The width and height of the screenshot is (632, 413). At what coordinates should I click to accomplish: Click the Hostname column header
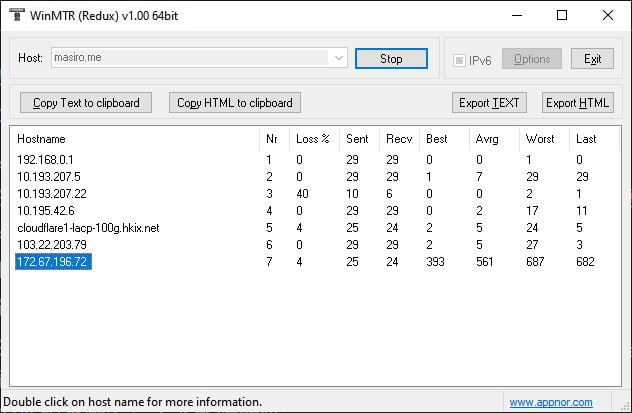pyautogui.click(x=41, y=139)
